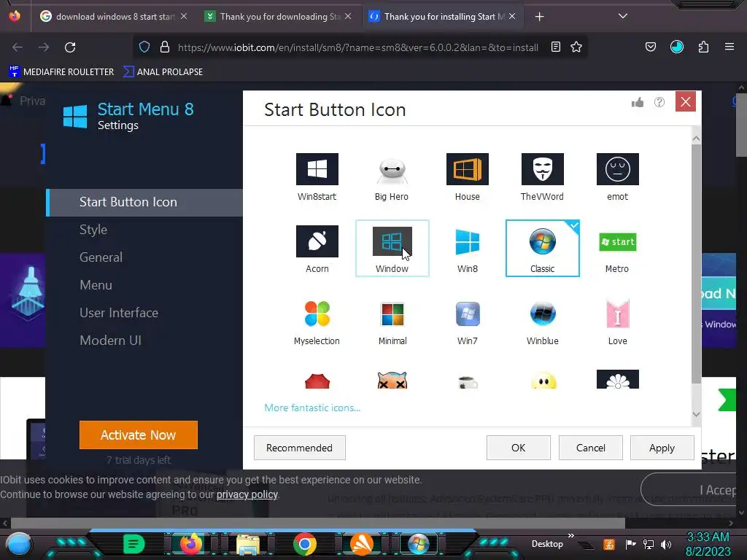Open Chrome from the taskbar
This screenshot has width=747, height=560.
(305, 544)
